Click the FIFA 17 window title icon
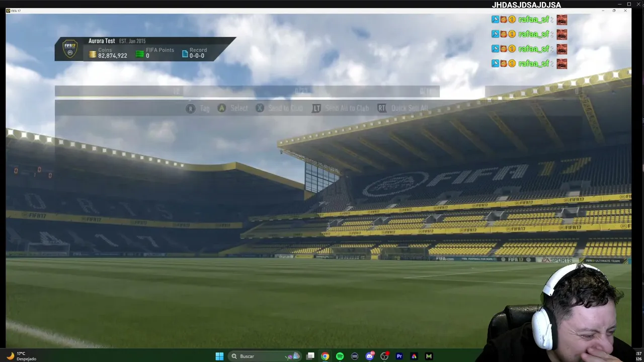This screenshot has height=362, width=644. [8, 11]
